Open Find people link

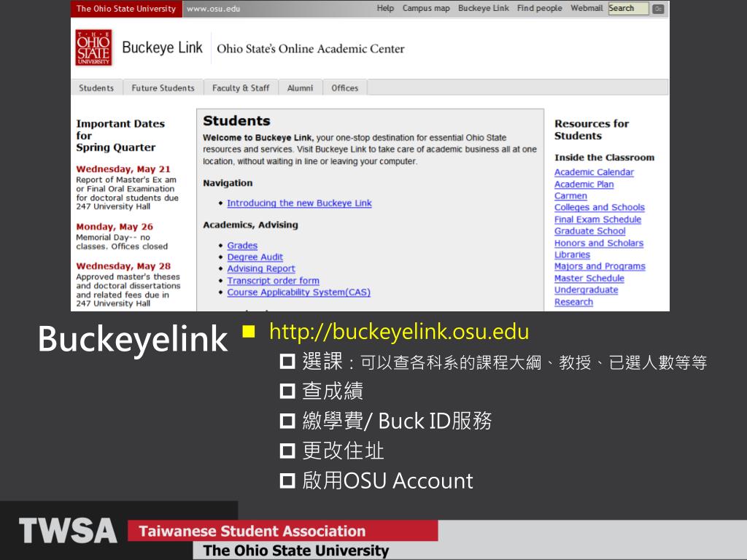tap(539, 8)
